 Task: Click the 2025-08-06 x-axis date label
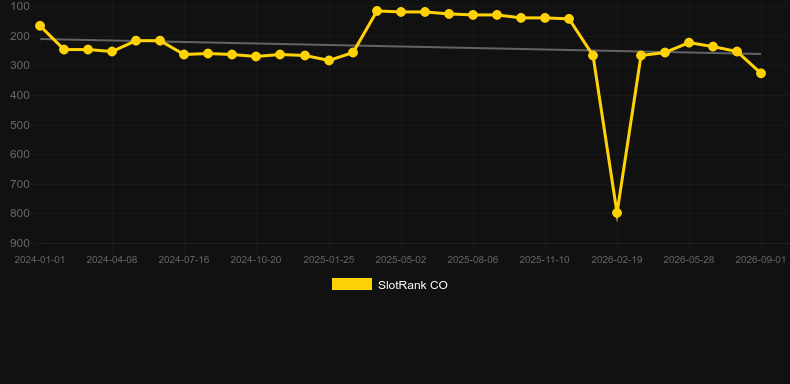pos(473,260)
